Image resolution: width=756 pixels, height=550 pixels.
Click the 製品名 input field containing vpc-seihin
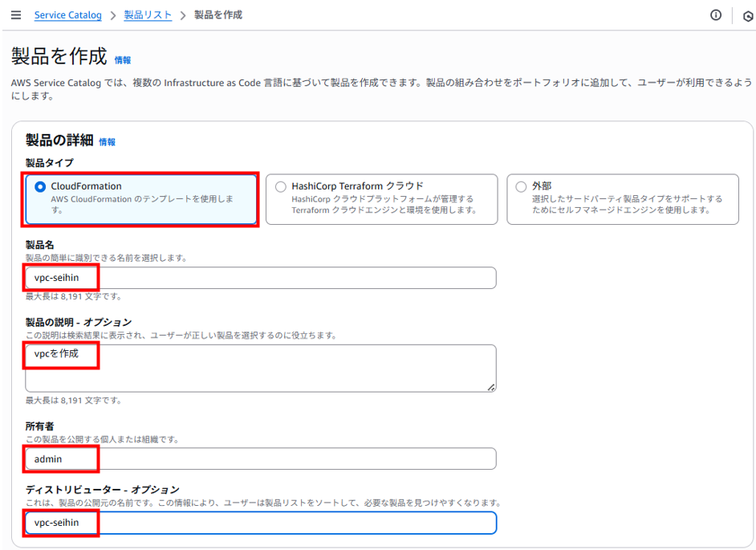pyautogui.click(x=261, y=278)
